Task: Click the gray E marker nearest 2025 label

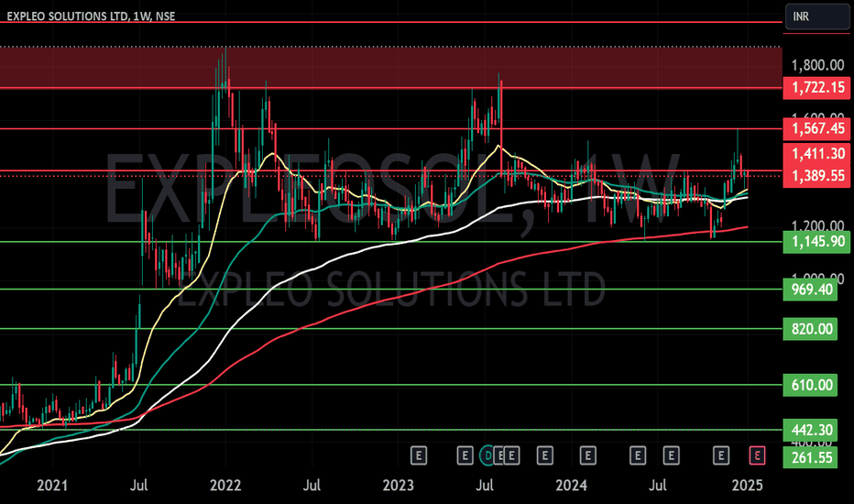Action: pyautogui.click(x=721, y=455)
